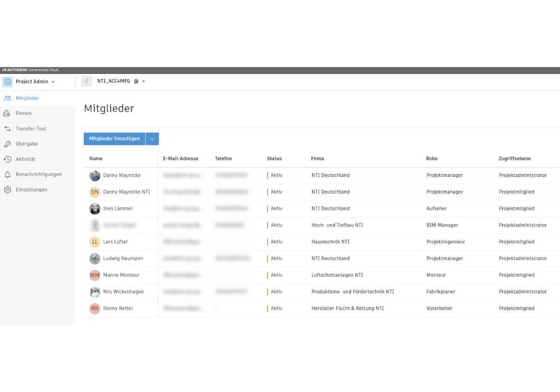
Task: Go to the Einstellungen page
Action: click(x=31, y=190)
